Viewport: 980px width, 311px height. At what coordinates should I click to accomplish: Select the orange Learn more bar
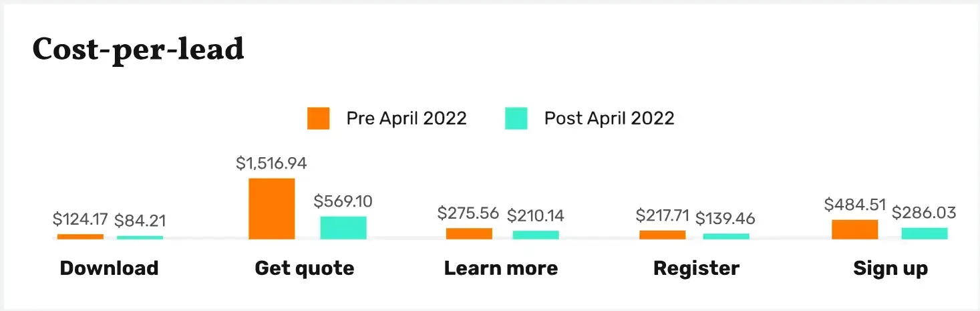[469, 233]
